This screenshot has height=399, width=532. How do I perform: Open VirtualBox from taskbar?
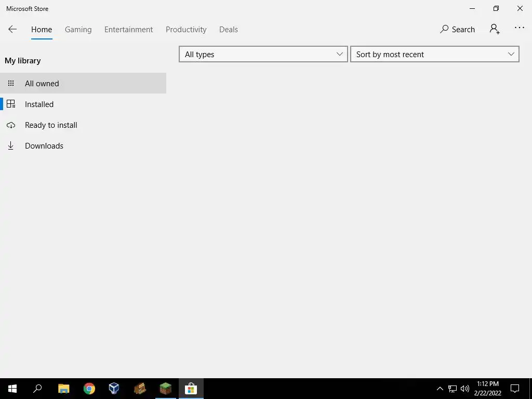click(x=114, y=389)
